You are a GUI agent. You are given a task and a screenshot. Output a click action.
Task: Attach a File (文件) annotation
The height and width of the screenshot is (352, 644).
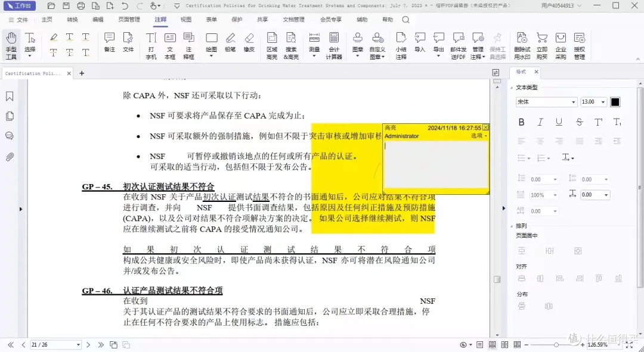pos(128,42)
